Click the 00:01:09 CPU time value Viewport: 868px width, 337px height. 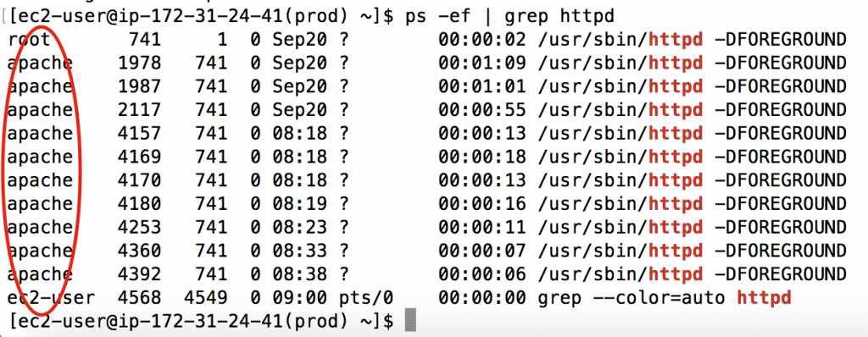click(481, 64)
